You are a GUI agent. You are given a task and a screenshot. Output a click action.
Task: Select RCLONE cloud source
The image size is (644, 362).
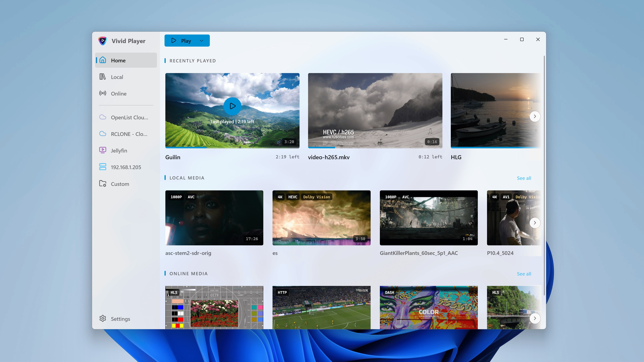point(126,134)
